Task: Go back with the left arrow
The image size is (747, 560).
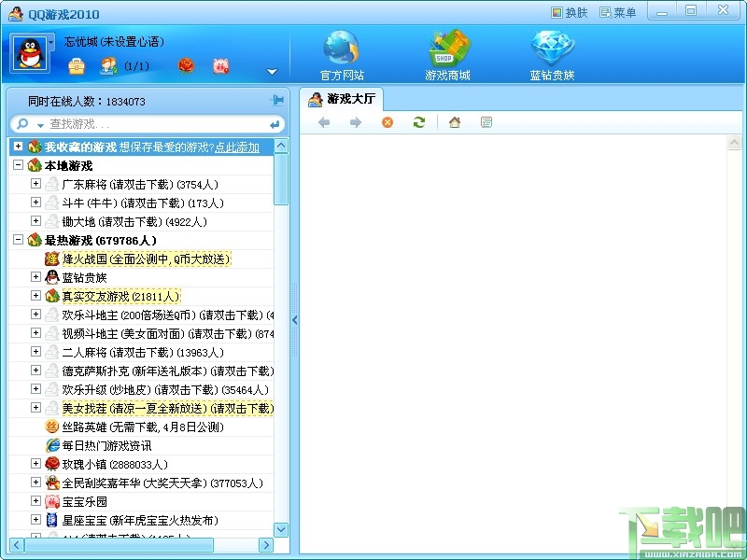Action: (x=324, y=123)
